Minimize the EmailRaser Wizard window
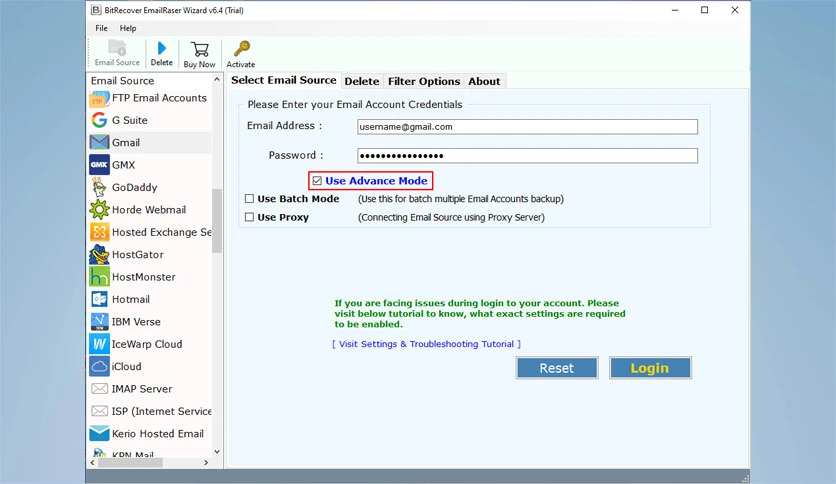836x484 pixels. [675, 10]
